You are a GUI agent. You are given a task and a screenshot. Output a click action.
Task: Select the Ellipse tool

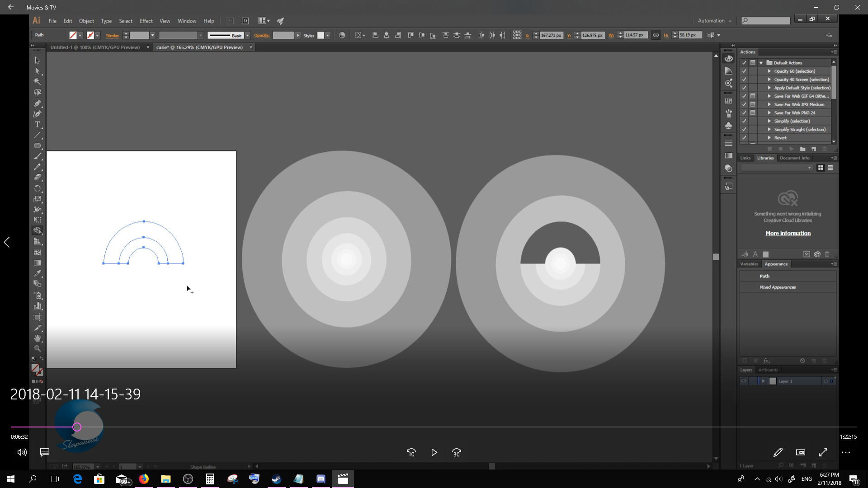click(38, 145)
